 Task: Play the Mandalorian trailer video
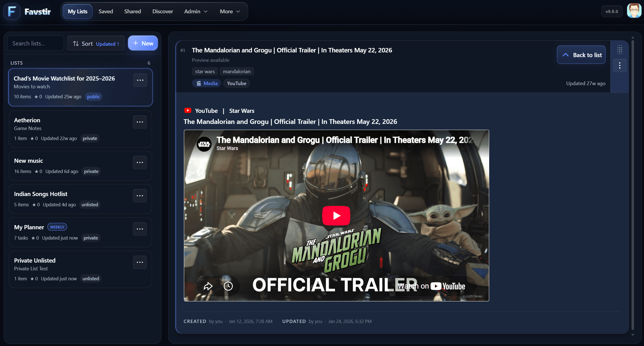(336, 215)
